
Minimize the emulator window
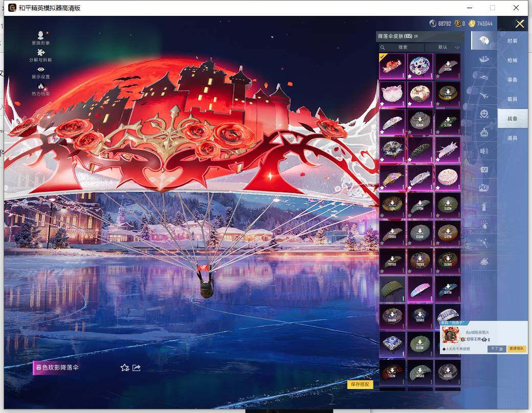coord(470,8)
